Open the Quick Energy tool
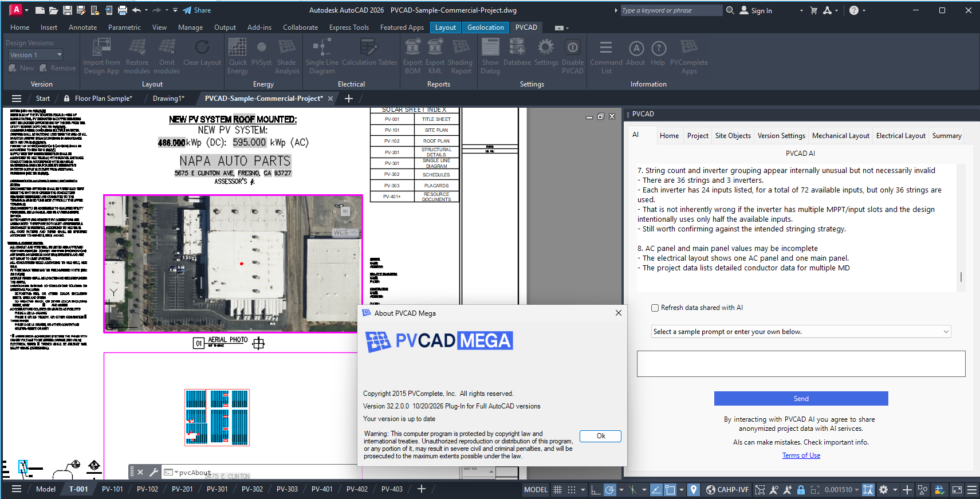 click(x=237, y=56)
